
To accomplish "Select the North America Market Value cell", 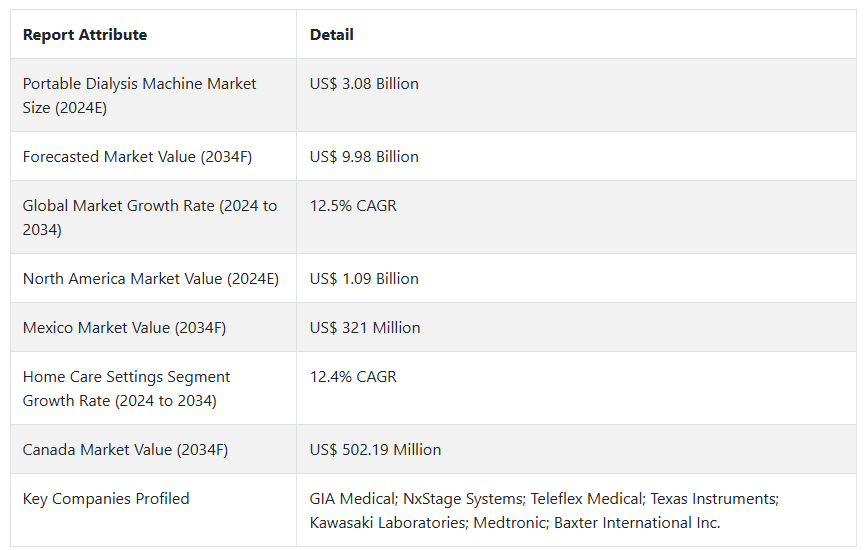I will [151, 279].
